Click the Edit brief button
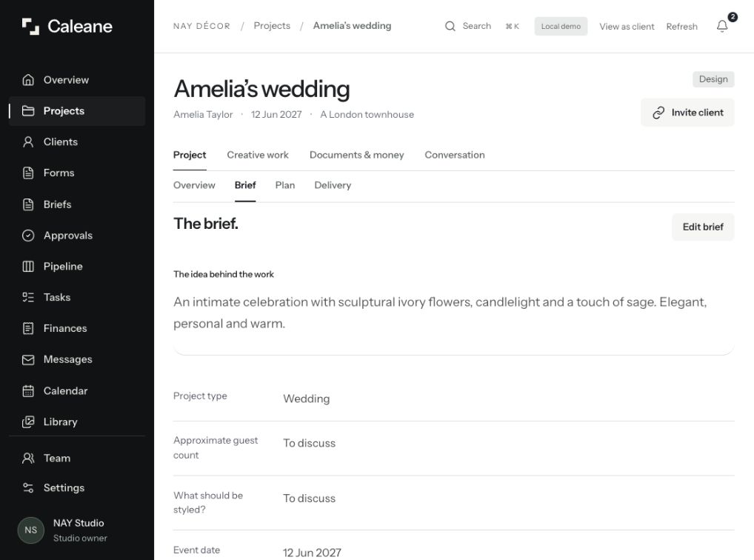The image size is (754, 560). pyautogui.click(x=703, y=227)
